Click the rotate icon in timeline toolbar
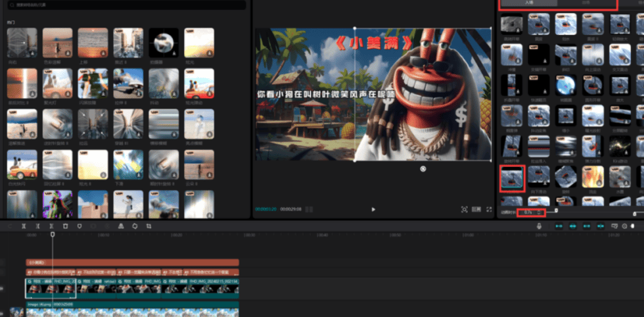 tap(135, 226)
